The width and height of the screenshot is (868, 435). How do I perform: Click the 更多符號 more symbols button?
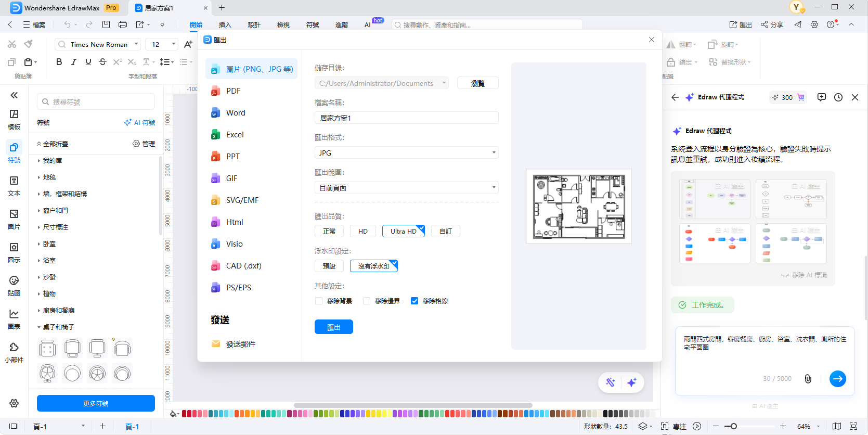pyautogui.click(x=96, y=403)
